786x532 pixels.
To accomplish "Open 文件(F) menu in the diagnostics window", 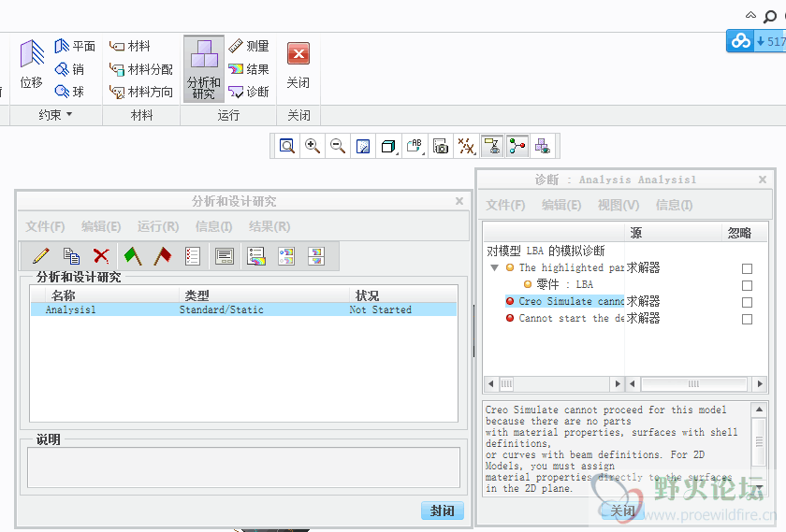I will click(x=505, y=205).
